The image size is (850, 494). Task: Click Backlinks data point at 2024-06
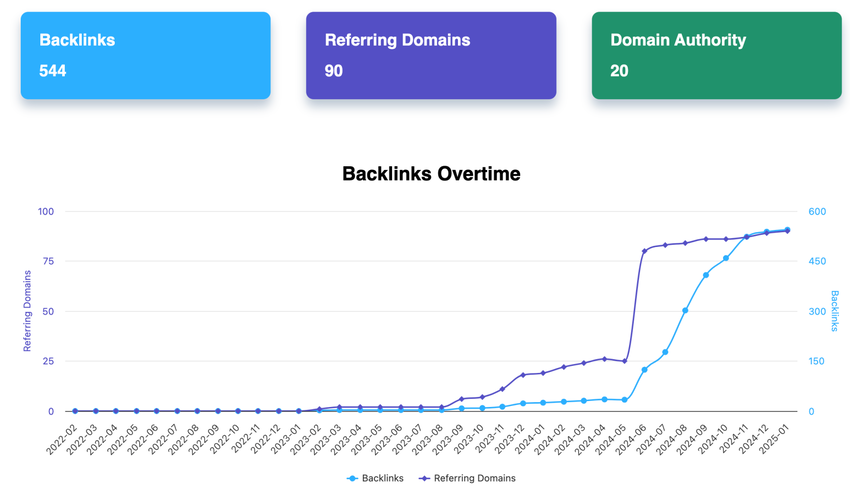(x=645, y=370)
